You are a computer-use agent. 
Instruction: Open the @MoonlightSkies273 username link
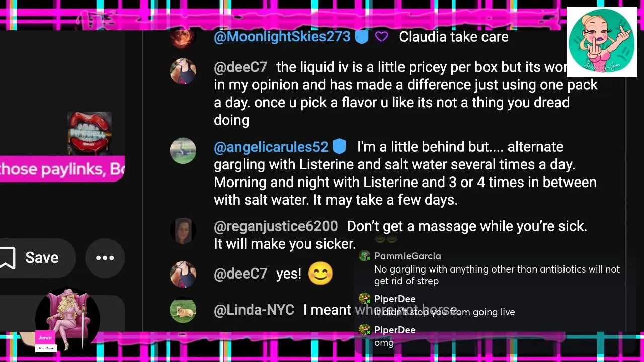point(282,37)
